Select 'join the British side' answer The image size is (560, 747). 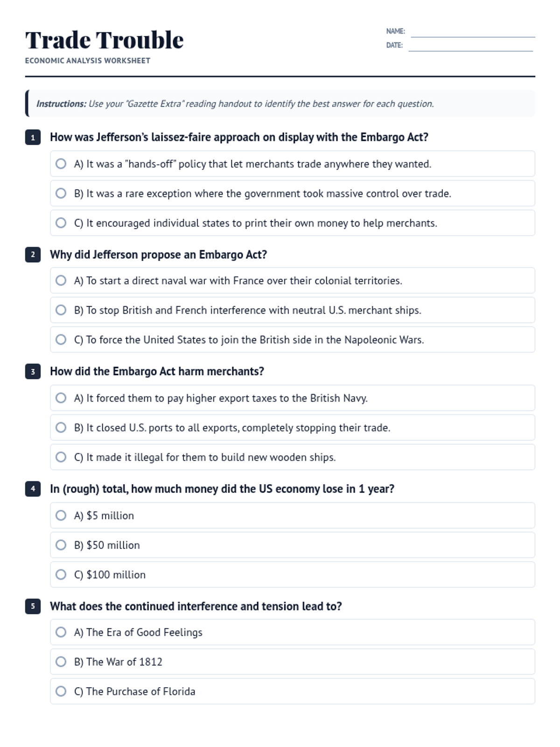(292, 339)
